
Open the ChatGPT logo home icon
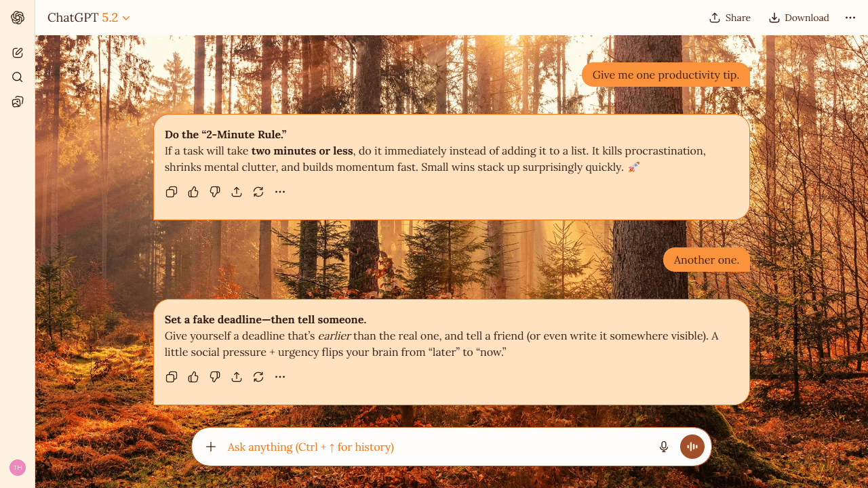18,18
